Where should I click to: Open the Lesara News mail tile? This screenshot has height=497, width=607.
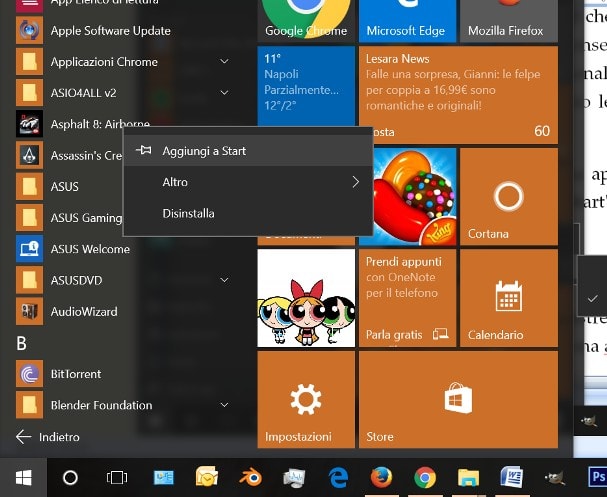458,95
